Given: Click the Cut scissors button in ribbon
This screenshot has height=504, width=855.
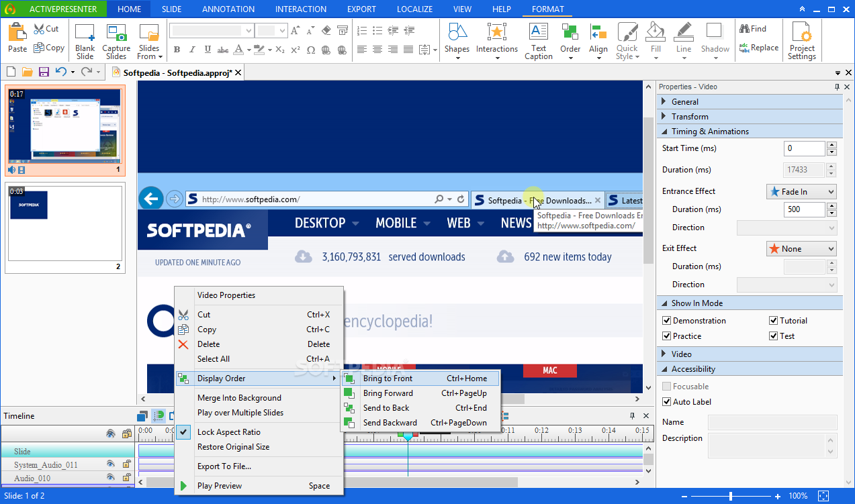Looking at the screenshot, I should pyautogui.click(x=47, y=29).
